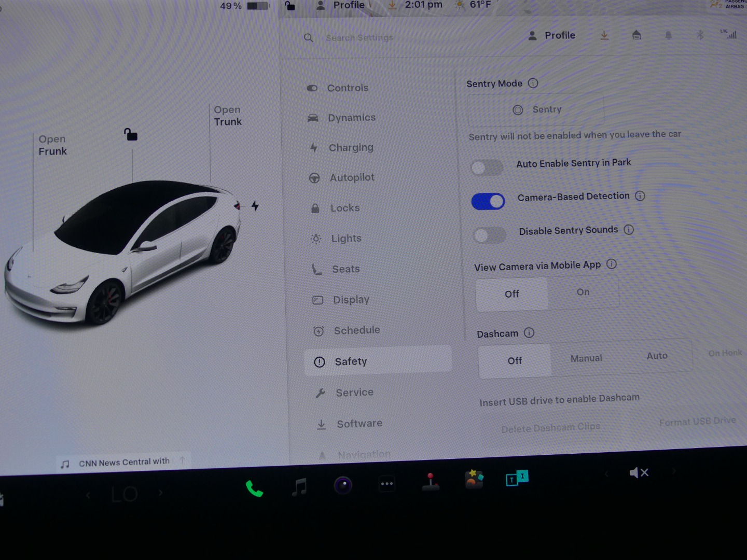The width and height of the screenshot is (747, 560).
Task: Turn On View Camera via Mobile App
Action: (583, 292)
